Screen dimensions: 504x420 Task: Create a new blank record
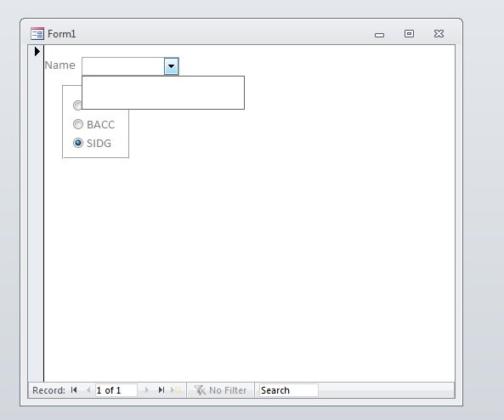(176, 390)
